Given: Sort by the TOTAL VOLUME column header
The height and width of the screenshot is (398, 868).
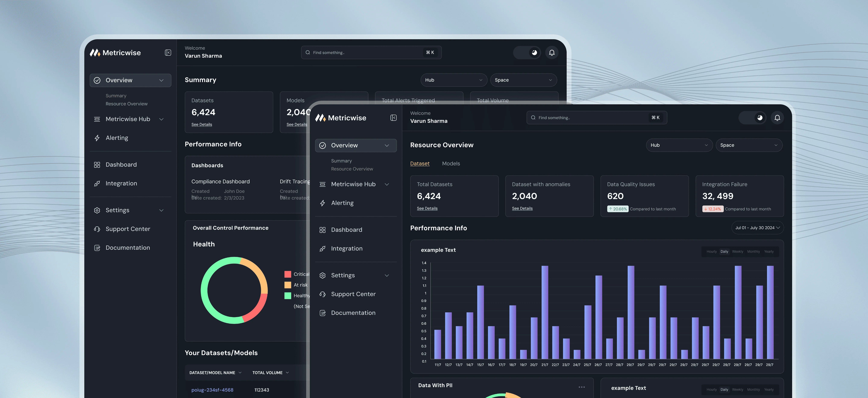Looking at the screenshot, I should tap(271, 373).
